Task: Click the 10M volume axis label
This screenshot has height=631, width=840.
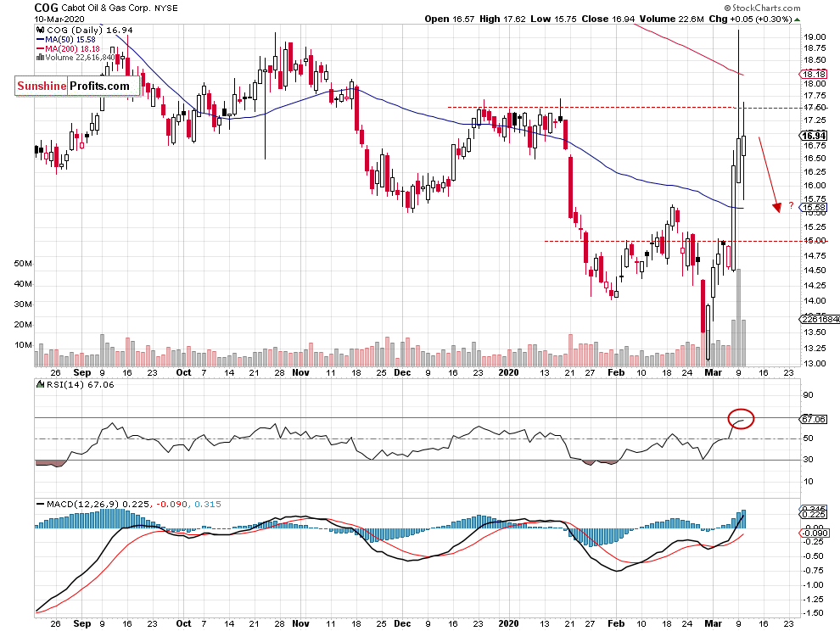Action: click(23, 345)
